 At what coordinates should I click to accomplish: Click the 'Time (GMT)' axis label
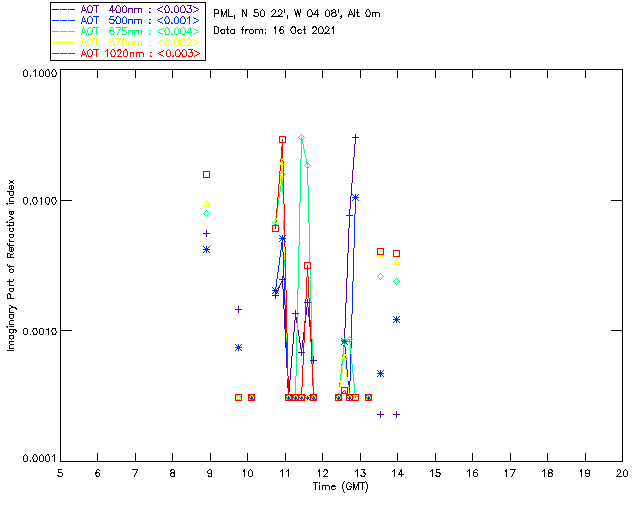point(340,487)
